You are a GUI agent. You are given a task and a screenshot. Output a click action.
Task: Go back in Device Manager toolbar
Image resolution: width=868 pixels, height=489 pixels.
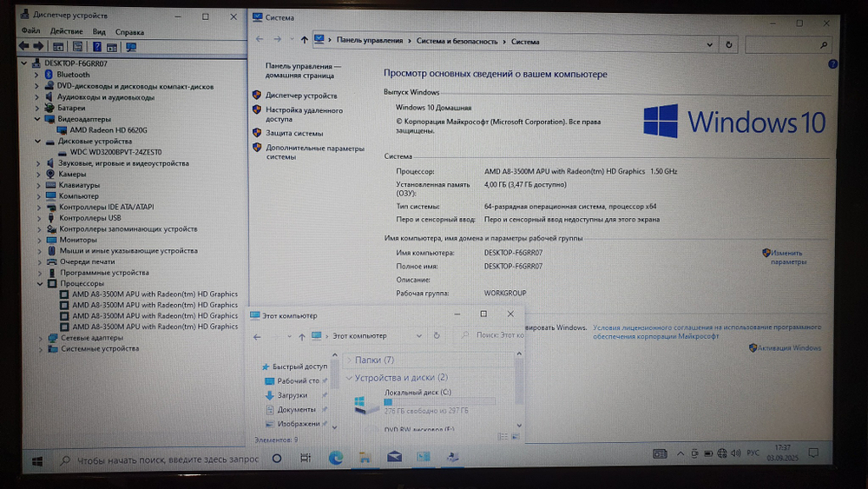[x=23, y=47]
